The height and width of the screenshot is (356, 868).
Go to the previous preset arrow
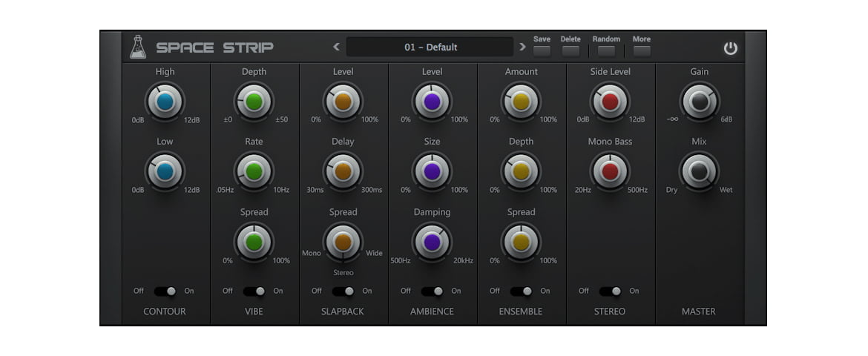tap(336, 47)
